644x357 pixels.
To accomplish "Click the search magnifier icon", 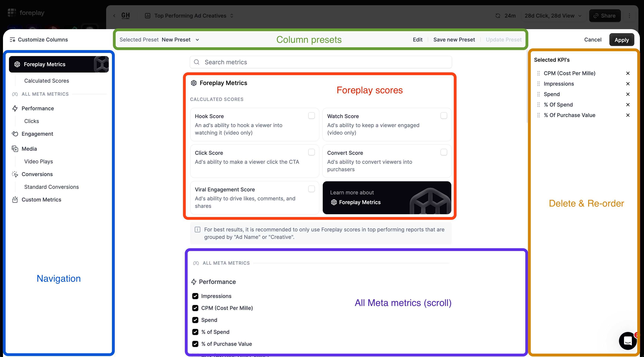I will (x=197, y=62).
